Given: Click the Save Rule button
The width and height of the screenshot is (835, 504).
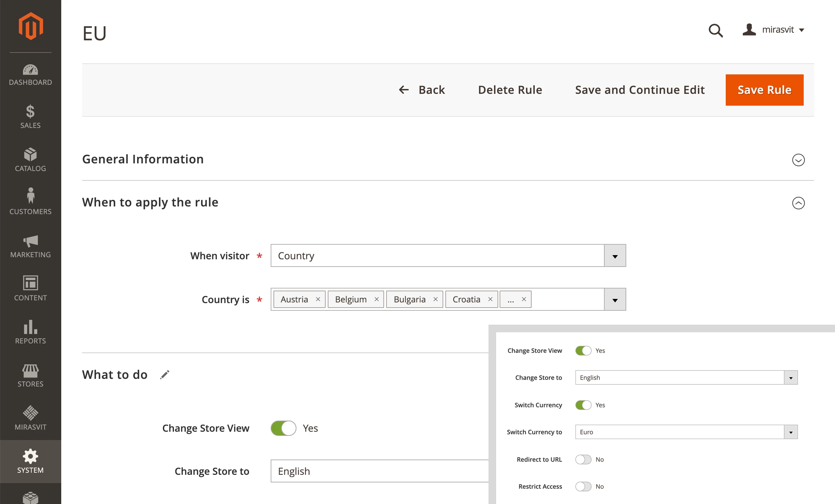Looking at the screenshot, I should 764,90.
